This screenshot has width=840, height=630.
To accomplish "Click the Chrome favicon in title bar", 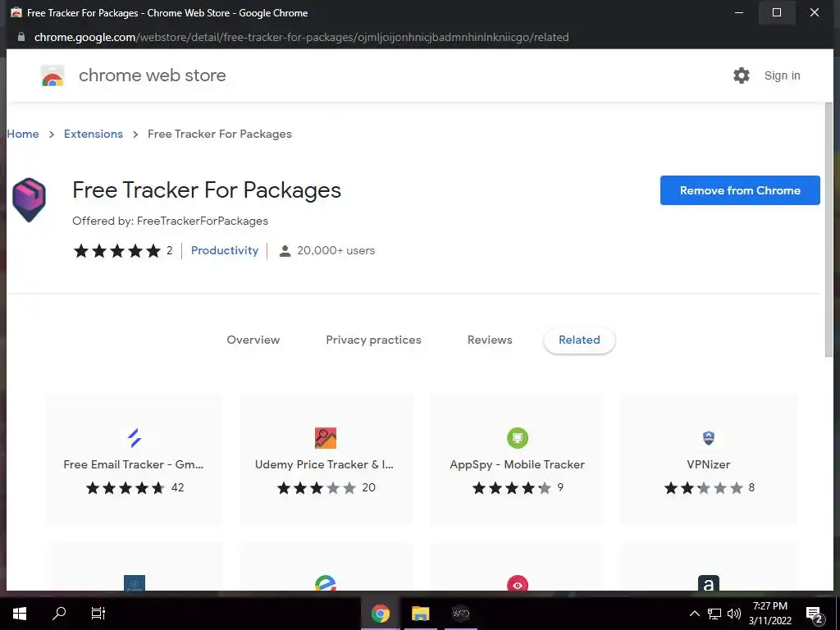I will 16,12.
